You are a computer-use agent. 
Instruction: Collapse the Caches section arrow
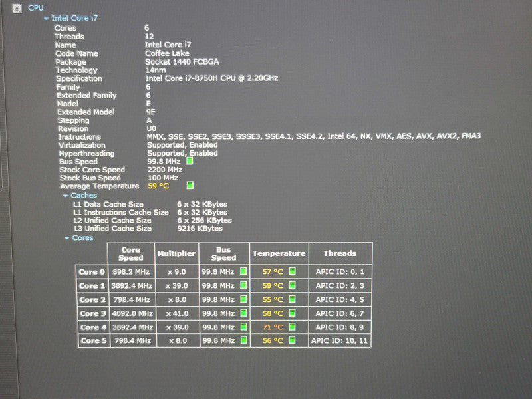coord(65,196)
